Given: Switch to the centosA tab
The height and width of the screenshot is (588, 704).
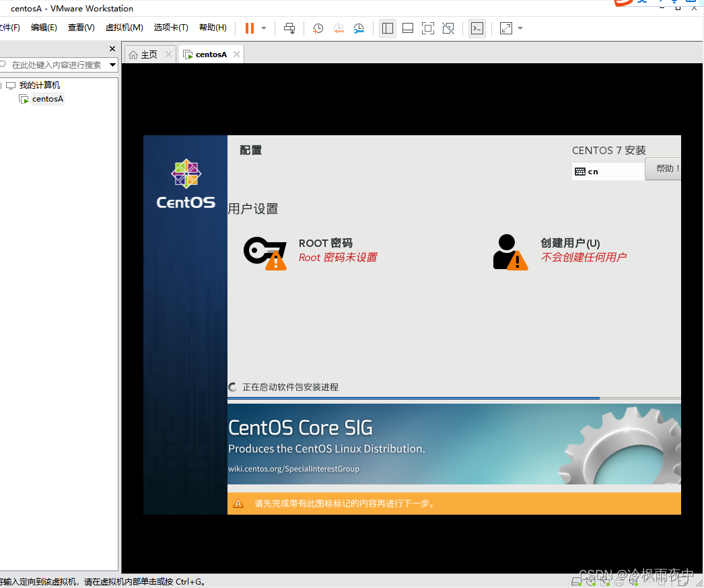Looking at the screenshot, I should pos(211,54).
